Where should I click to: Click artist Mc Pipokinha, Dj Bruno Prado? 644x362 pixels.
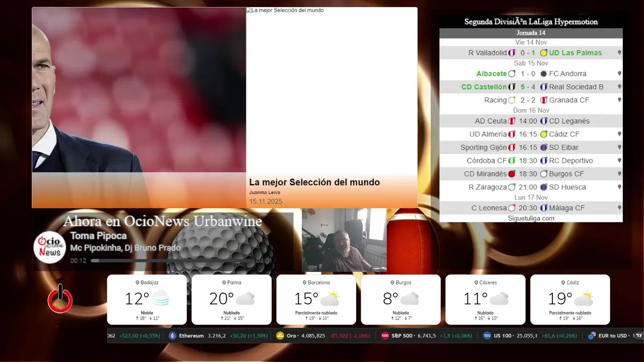[x=125, y=248]
